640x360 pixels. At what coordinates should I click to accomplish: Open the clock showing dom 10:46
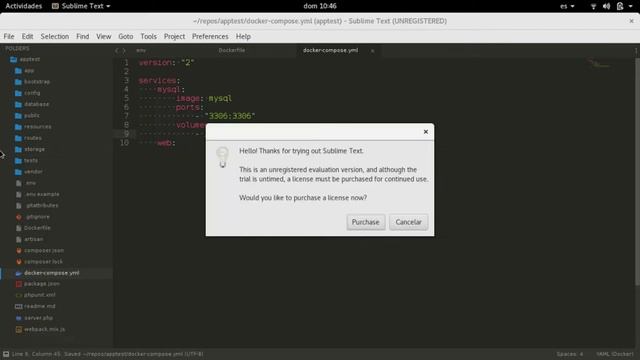[320, 6]
